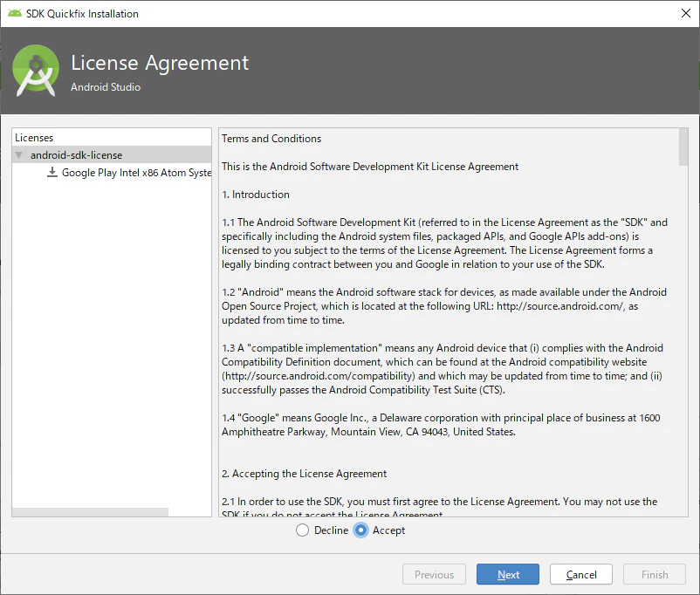Click the Android Studio logo icon

(36, 70)
